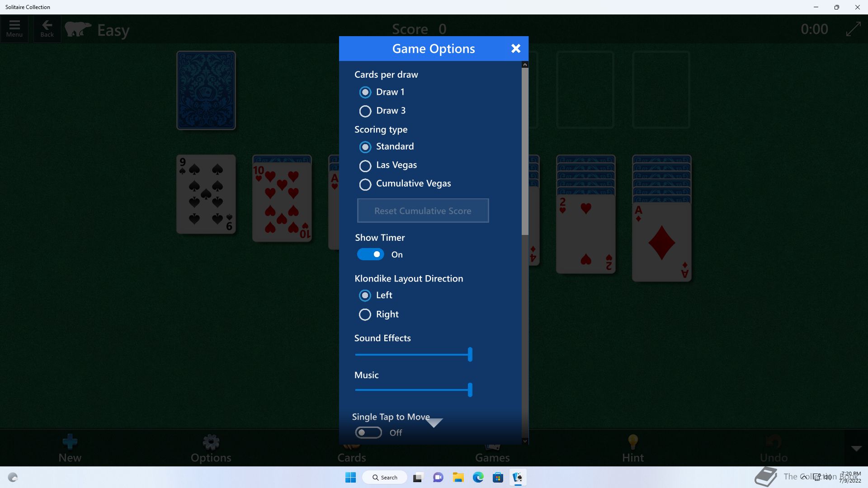The width and height of the screenshot is (868, 488).
Task: Click the 10 of hearts card
Action: tap(282, 202)
